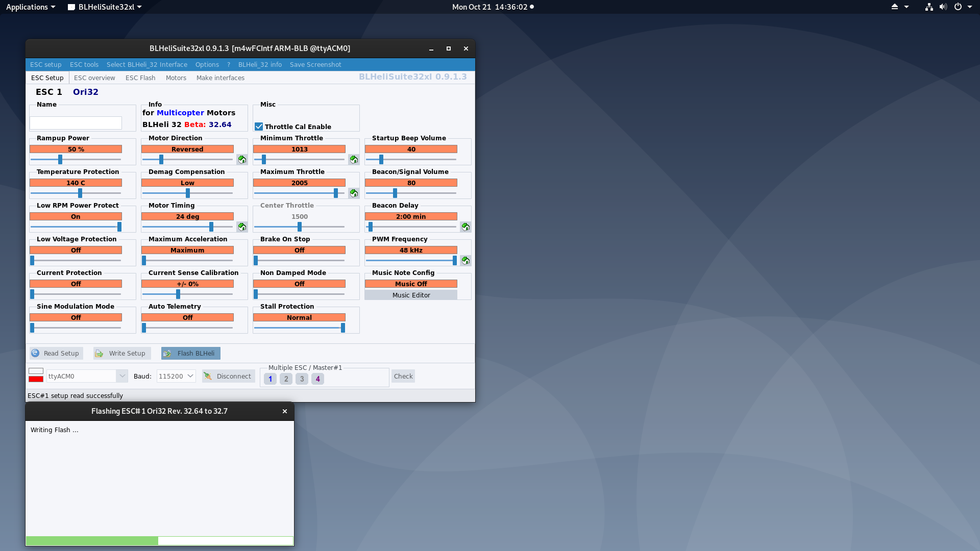Screen dimensions: 980x551
Task: Click the Write Setup icon button
Action: [x=121, y=353]
